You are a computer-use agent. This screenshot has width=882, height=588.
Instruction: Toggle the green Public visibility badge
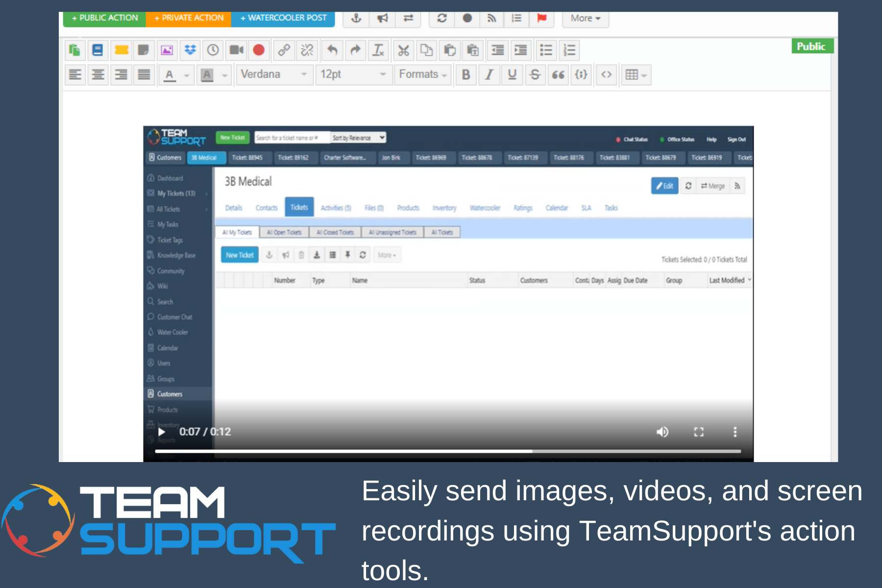812,46
